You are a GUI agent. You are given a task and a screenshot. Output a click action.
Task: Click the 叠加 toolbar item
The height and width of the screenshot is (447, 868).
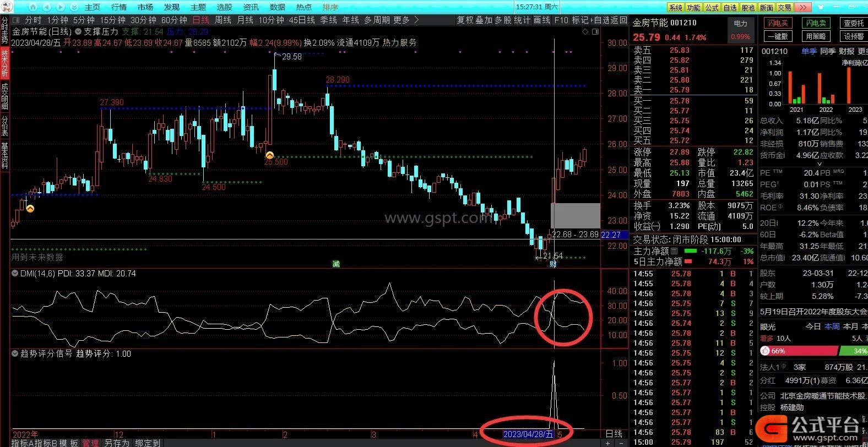(x=484, y=20)
